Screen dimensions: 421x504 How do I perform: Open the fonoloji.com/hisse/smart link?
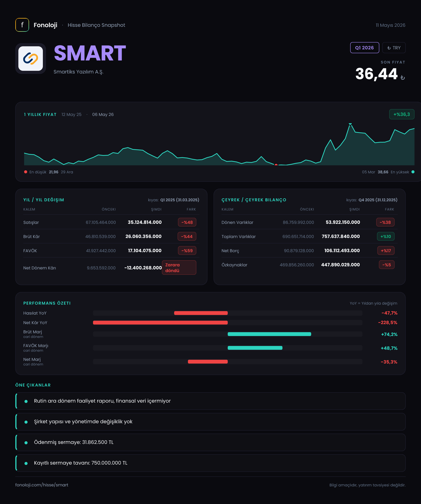[42, 485]
